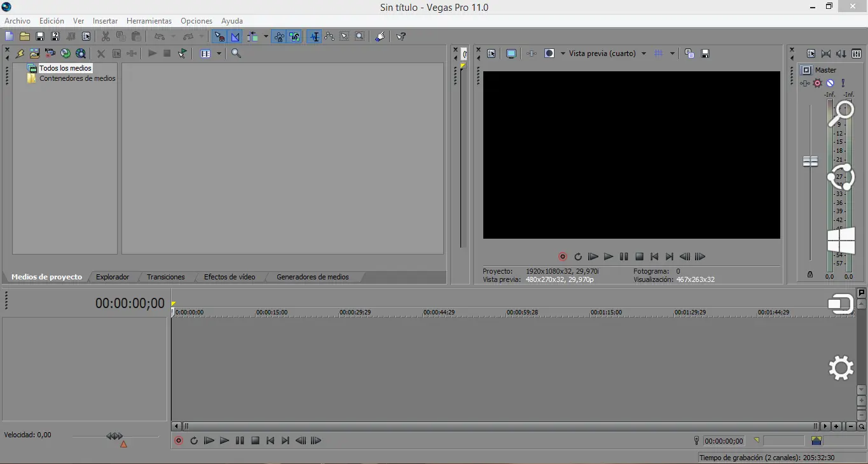Select the Selection Edit tool
The height and width of the screenshot is (464, 868).
pyautogui.click(x=345, y=36)
